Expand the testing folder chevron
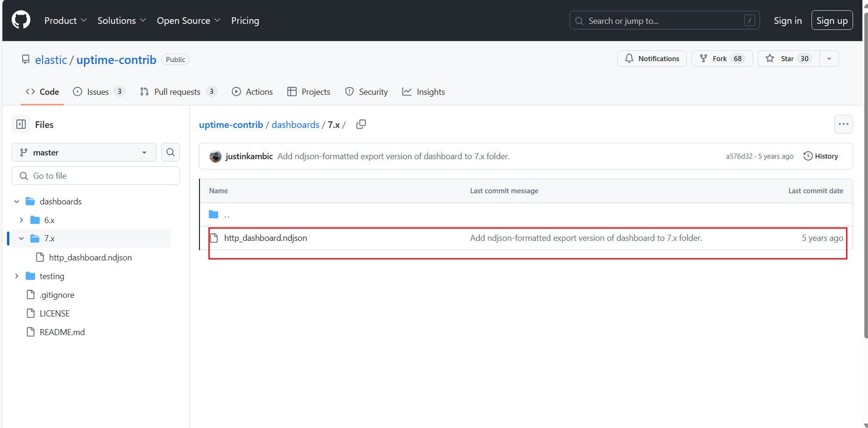The height and width of the screenshot is (428, 868). (17, 276)
